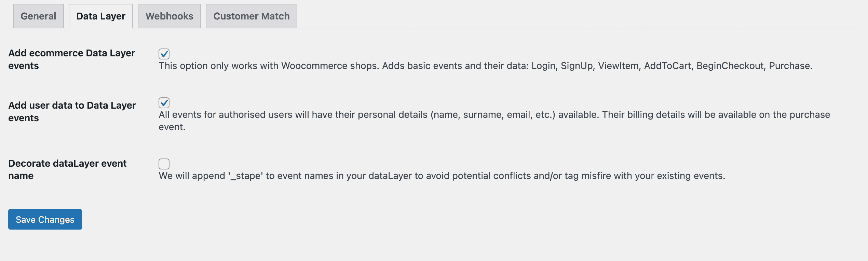The width and height of the screenshot is (868, 261).
Task: Go to the Customer Match tab
Action: point(251,16)
